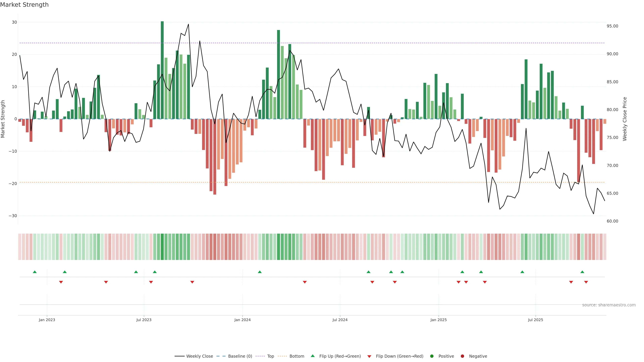This screenshot has height=362, width=644.
Task: Click the Jan 2023 x-axis label
Action: 47,320
